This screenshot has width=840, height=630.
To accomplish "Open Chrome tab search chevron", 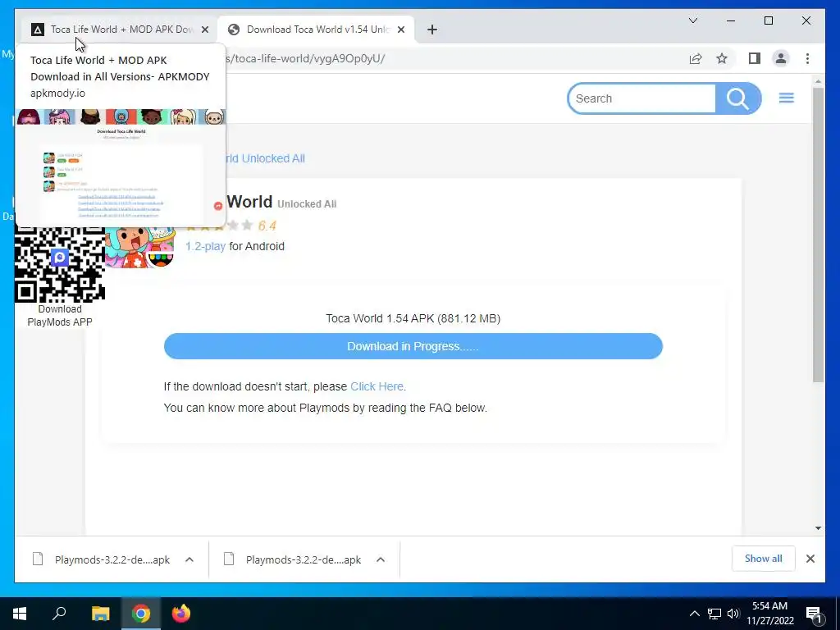I will 692,21.
